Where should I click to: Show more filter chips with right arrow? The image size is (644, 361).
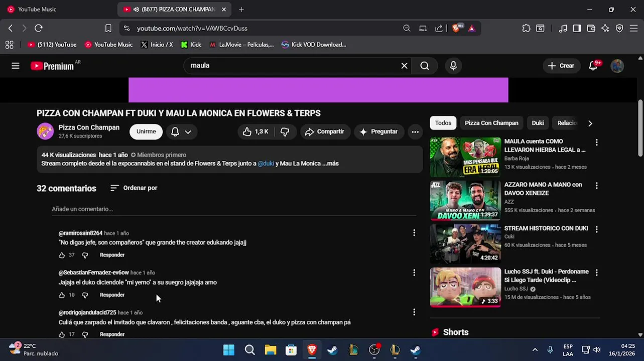590,123
